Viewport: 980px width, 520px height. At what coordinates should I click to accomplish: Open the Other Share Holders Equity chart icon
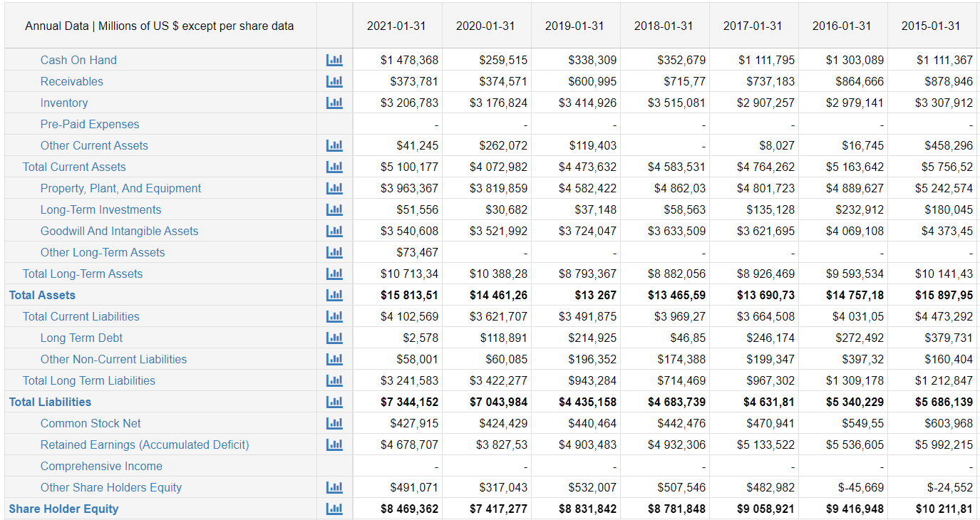(x=335, y=487)
